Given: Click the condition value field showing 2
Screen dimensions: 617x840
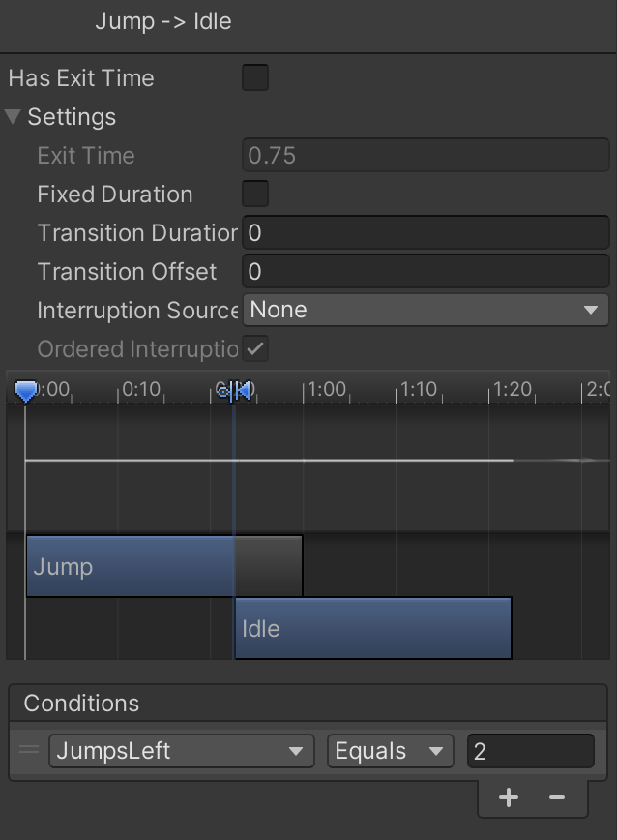Looking at the screenshot, I should point(530,750).
